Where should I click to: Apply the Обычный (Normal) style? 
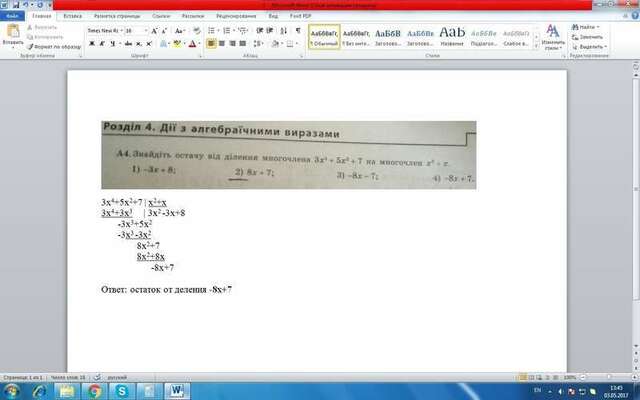(x=324, y=37)
